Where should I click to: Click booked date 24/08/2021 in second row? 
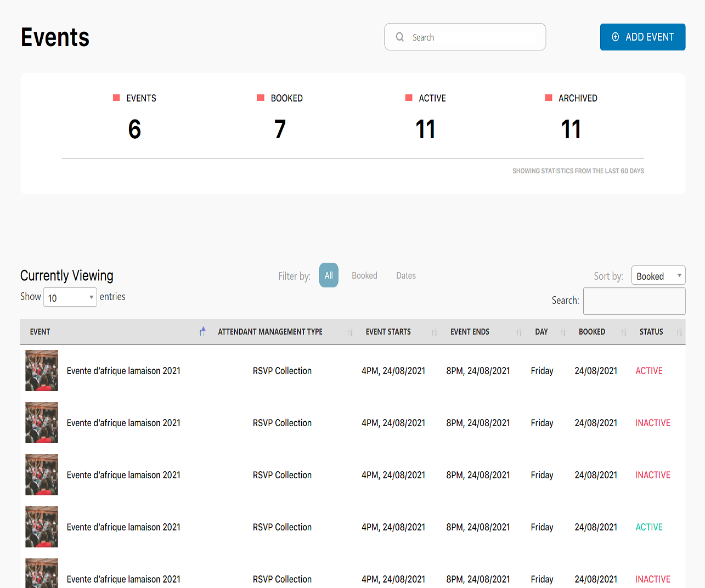596,423
